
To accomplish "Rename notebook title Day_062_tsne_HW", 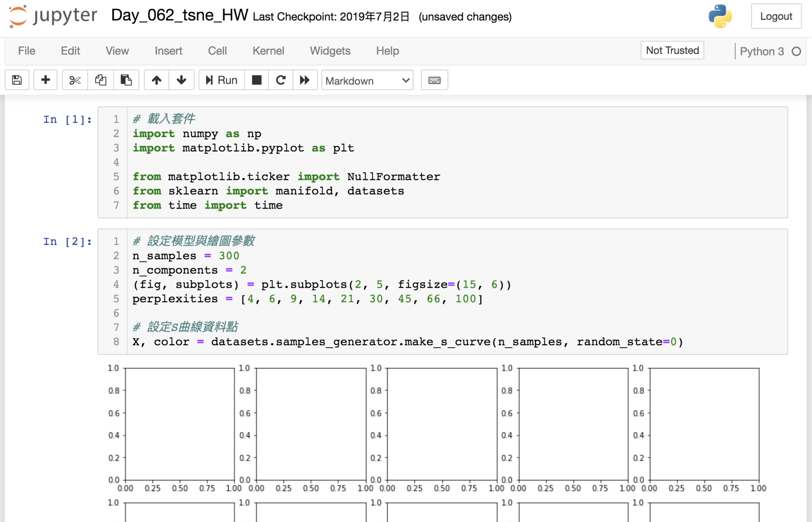I will click(x=179, y=15).
